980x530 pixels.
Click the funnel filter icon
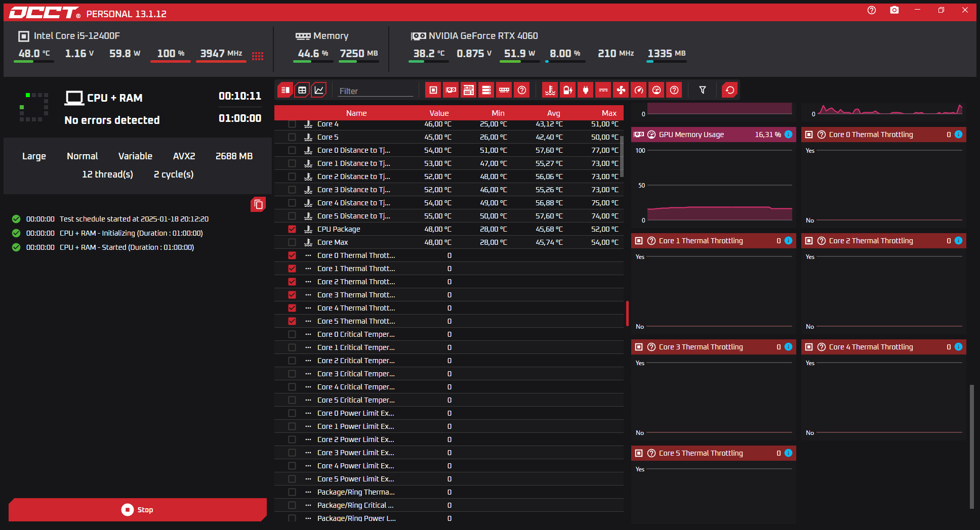tap(702, 90)
